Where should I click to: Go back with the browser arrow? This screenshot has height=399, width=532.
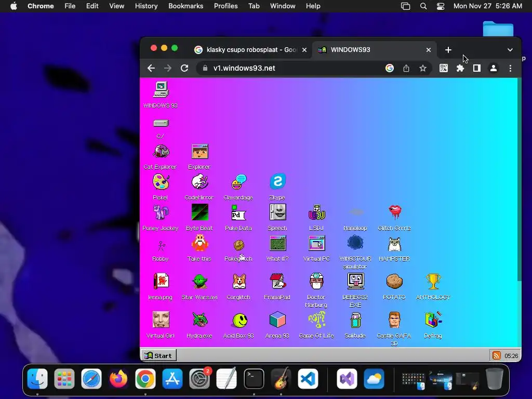tap(151, 68)
